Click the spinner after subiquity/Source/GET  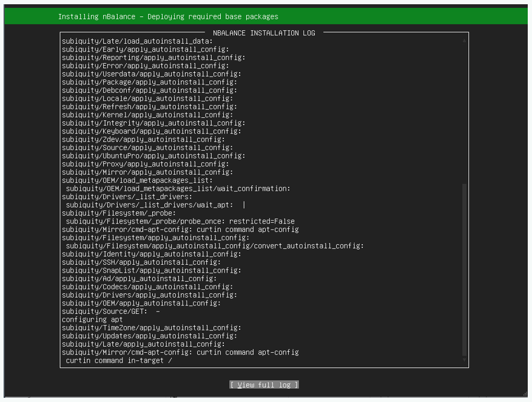pos(158,312)
